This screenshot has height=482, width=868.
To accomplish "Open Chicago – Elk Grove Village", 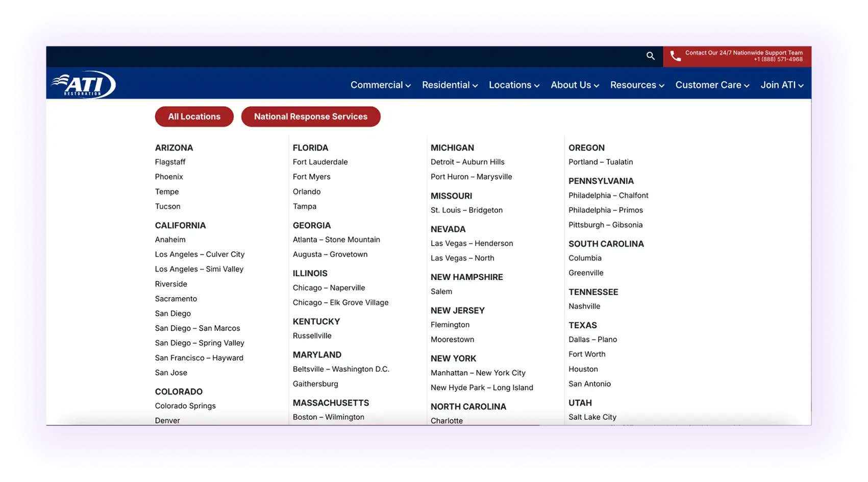I will 340,302.
